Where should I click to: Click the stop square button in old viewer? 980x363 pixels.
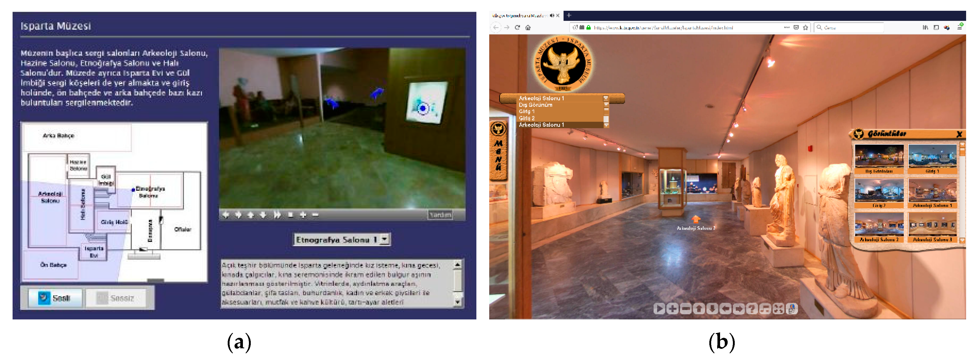coord(291,215)
